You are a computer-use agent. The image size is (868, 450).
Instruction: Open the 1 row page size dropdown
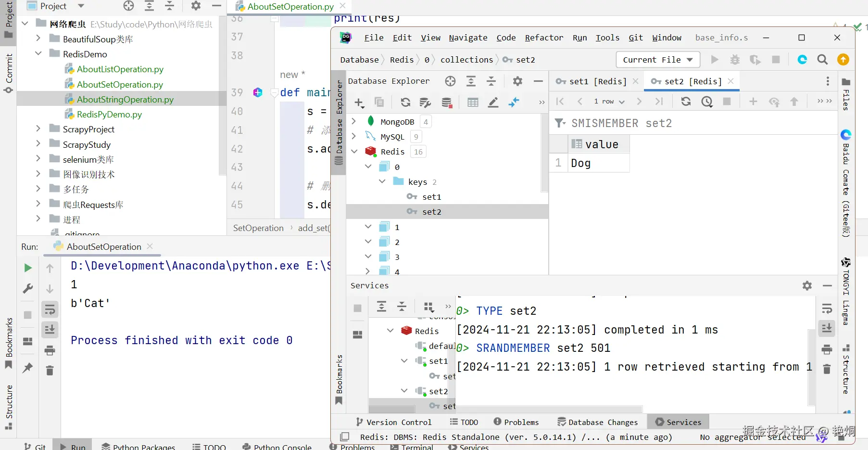pyautogui.click(x=609, y=102)
